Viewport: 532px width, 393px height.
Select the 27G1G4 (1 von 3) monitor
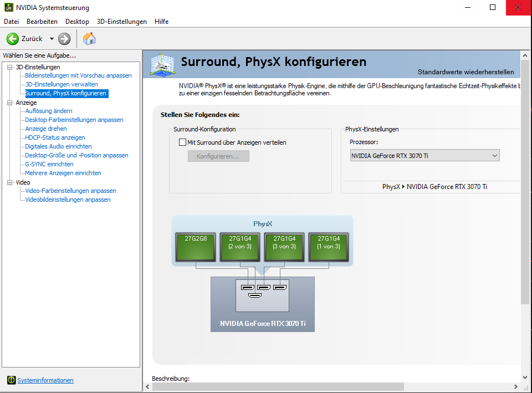[x=329, y=247]
